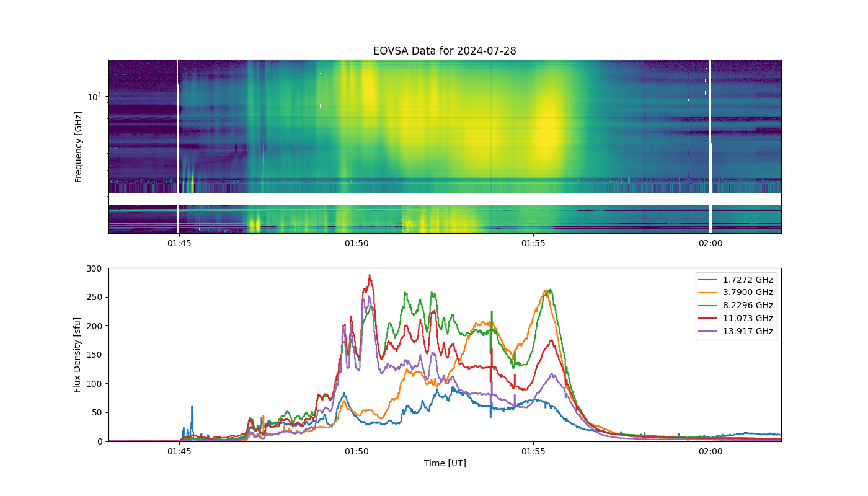Click the 01:55 label under the flux plot
Screen dimensions: 868x496
pos(533,451)
